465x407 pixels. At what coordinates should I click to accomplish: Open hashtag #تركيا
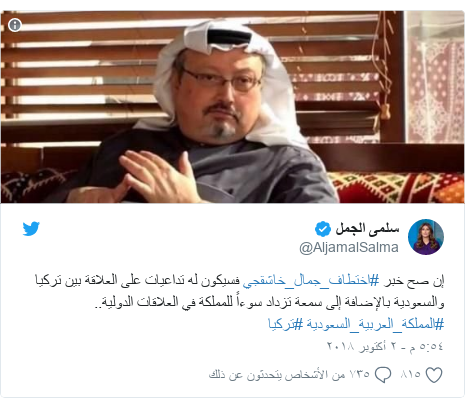pos(286,324)
